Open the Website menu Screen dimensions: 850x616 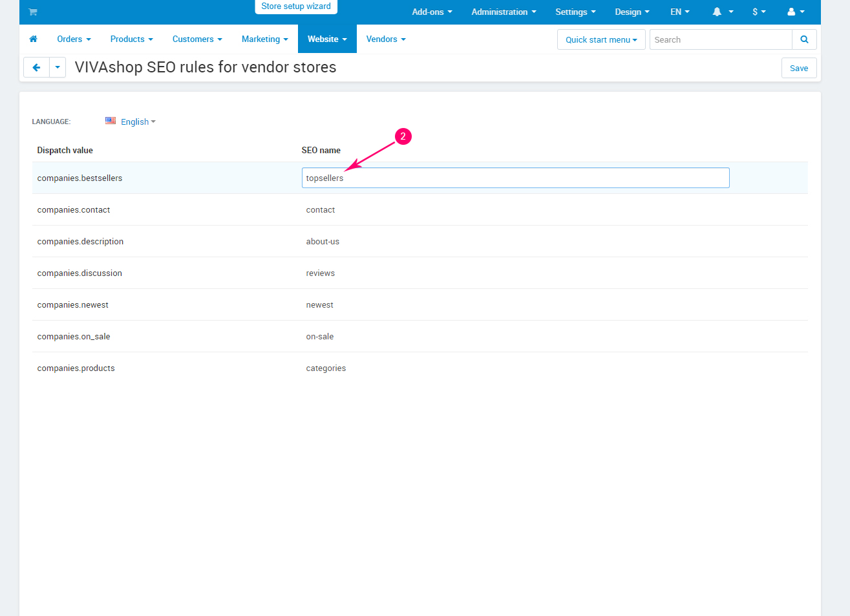(326, 39)
